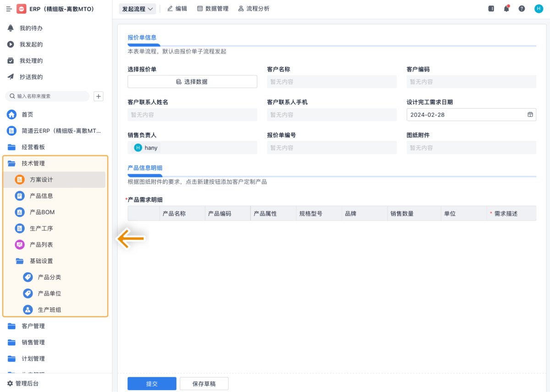The image size is (550, 392).
Task: Click the plus icon beside search box
Action: (x=99, y=96)
